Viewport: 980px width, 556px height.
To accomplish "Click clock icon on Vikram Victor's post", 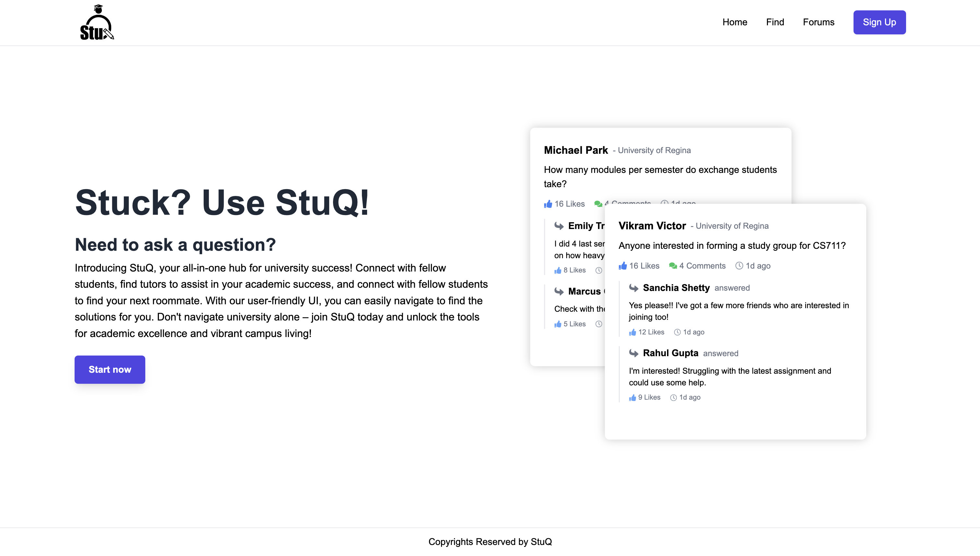I will tap(739, 266).
